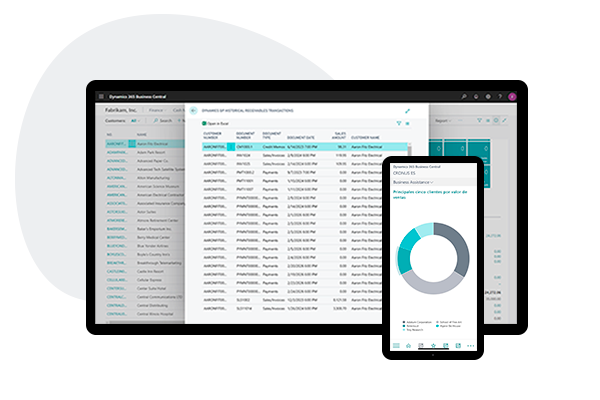Click Search on the Customers page
This screenshot has height=400, width=600.
(163, 121)
